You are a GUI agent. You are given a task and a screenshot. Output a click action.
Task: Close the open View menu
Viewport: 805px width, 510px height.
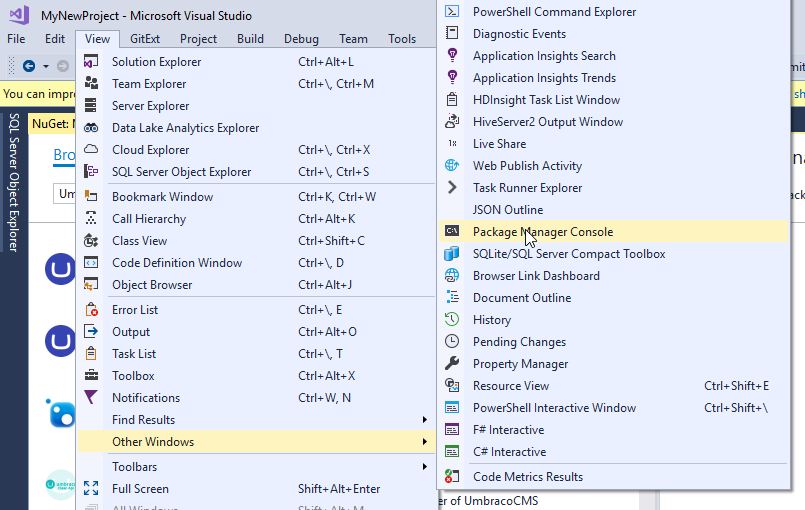tap(97, 39)
